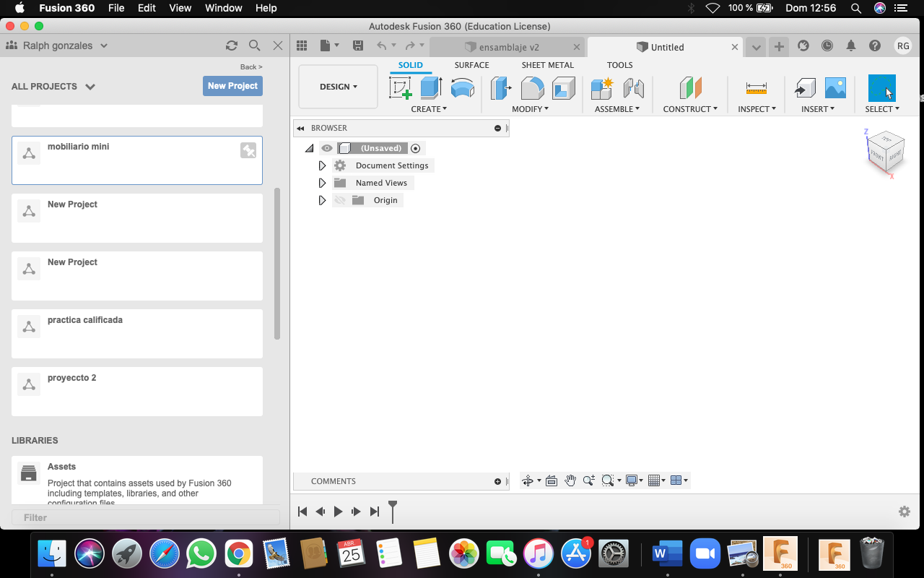Activate the Select tool icon

881,88
